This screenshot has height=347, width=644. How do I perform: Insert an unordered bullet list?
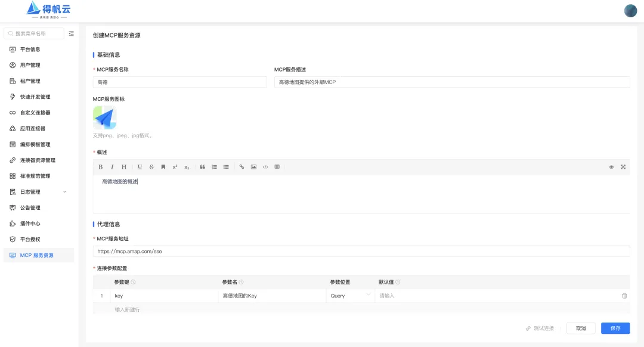click(226, 167)
